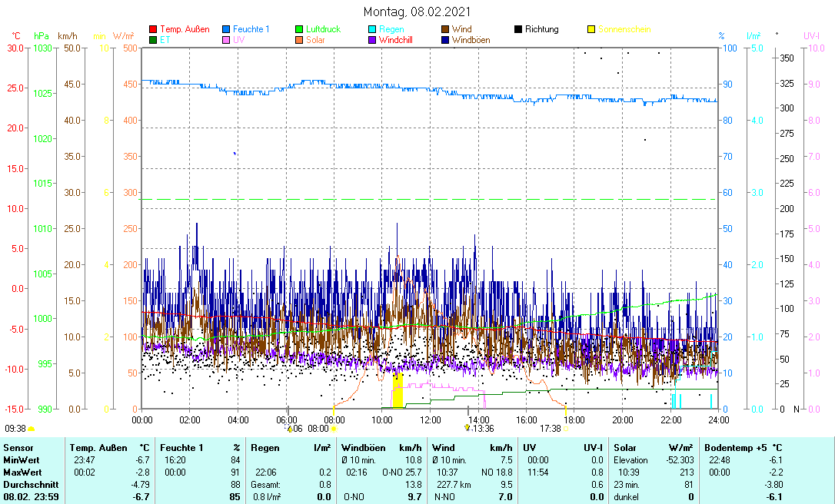835x504 pixels.
Task: Click the Sensor column header in table
Action: pos(18,447)
